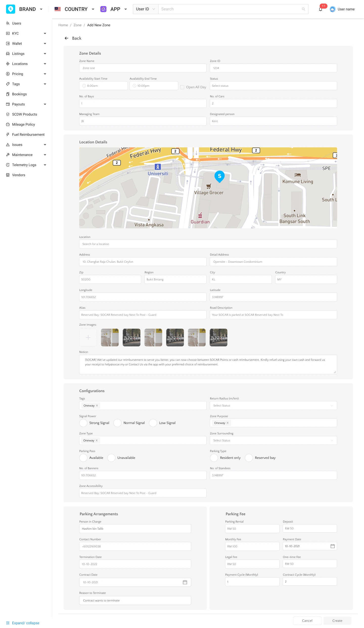
Task: Click the Guardian pharmacy map marker
Action: [200, 215]
